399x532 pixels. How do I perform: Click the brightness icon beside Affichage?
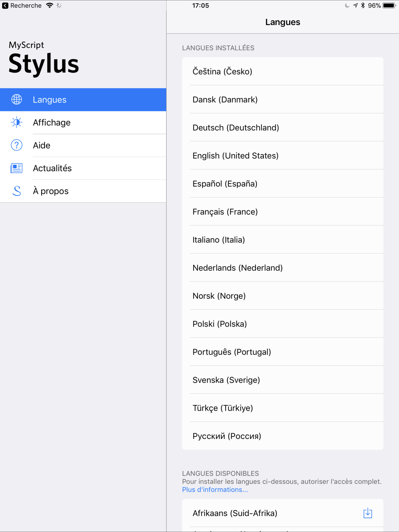point(17,122)
